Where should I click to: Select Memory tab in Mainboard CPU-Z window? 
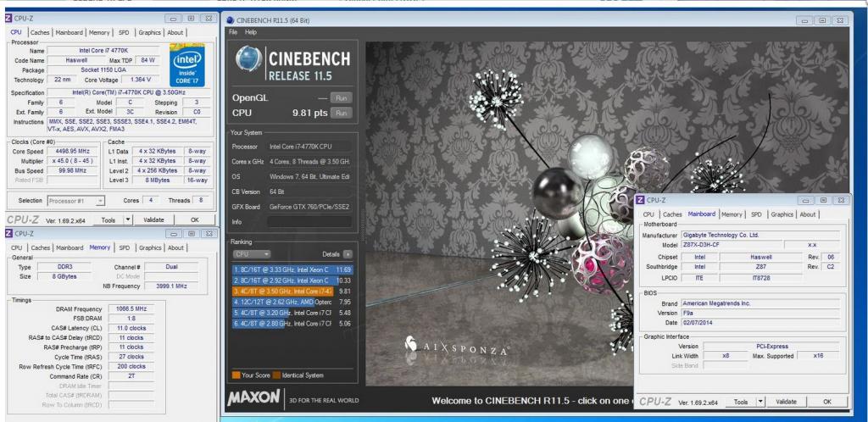click(732, 214)
